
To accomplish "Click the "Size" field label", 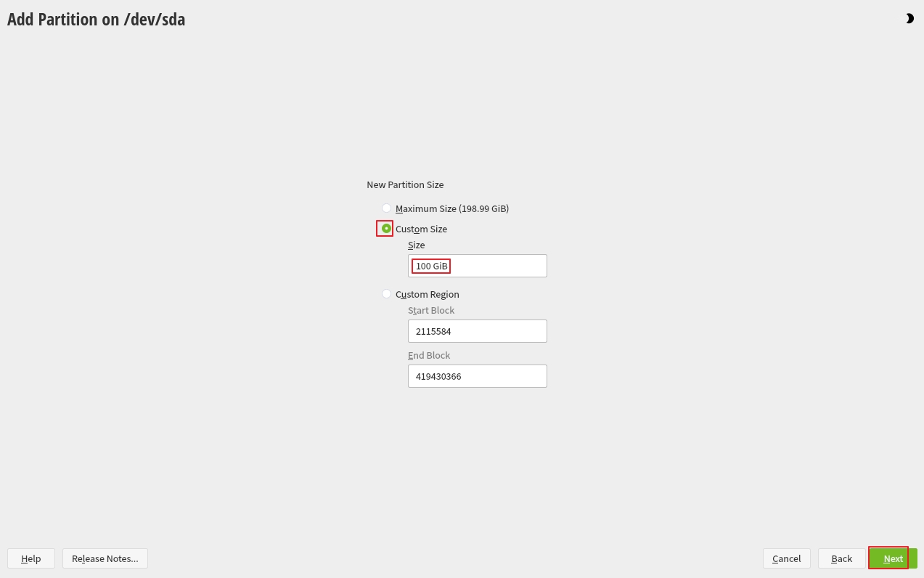I will pos(417,245).
